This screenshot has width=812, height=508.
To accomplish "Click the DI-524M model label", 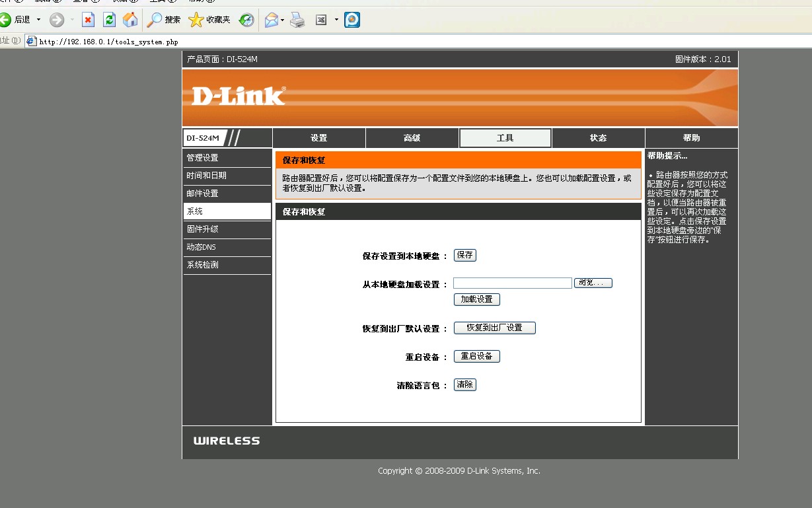I will pos(203,138).
